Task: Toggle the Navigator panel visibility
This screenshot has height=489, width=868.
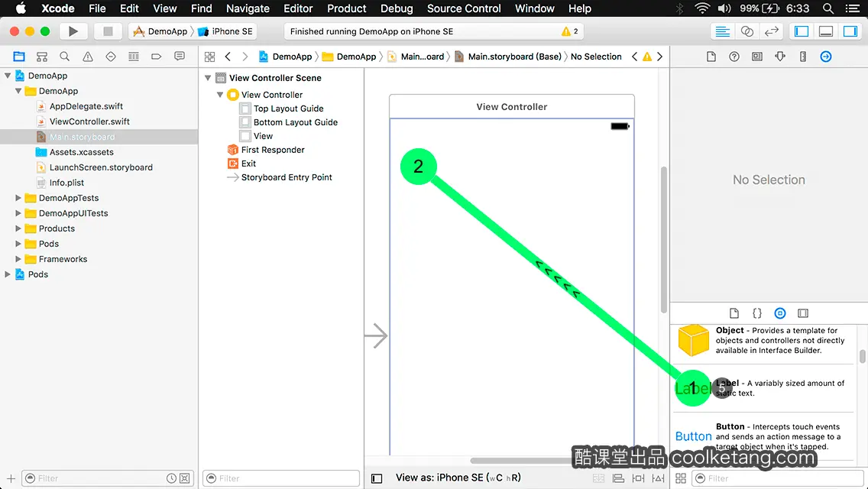Action: (x=802, y=31)
